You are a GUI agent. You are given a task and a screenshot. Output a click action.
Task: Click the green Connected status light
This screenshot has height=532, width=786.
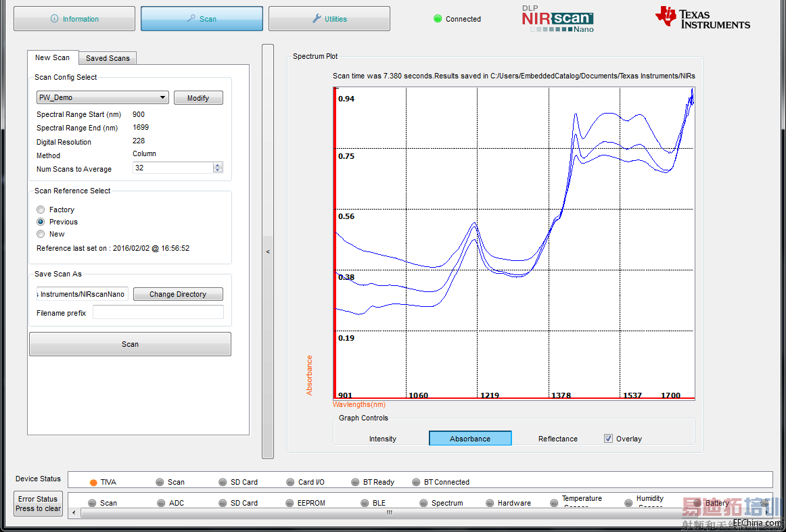point(438,18)
